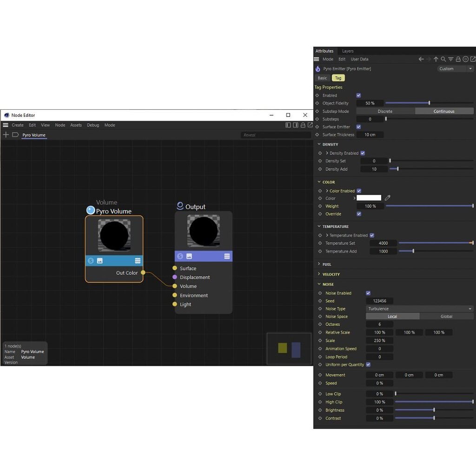476x476 pixels.
Task: Open the Debug menu in Node Editor
Action: point(93,125)
